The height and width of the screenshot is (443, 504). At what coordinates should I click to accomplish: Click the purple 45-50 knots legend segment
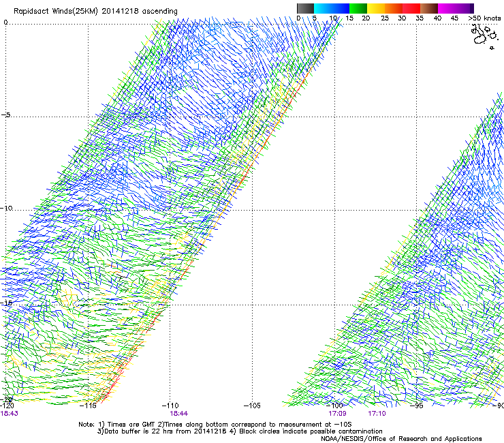tap(464, 8)
